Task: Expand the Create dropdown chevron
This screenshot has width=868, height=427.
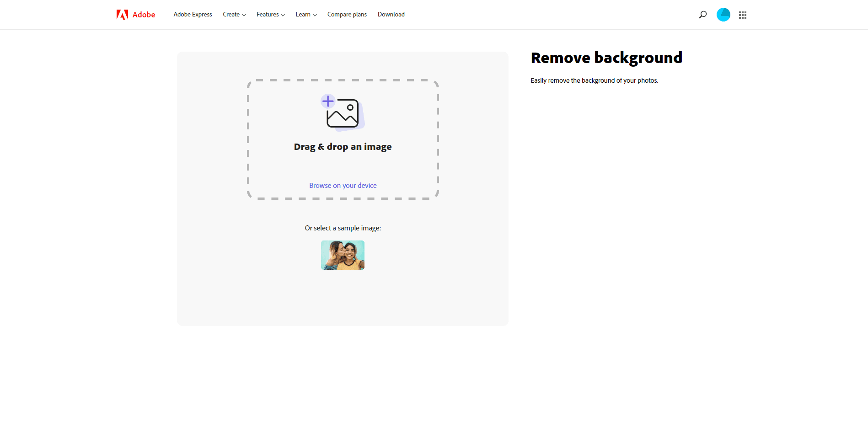Action: point(243,15)
